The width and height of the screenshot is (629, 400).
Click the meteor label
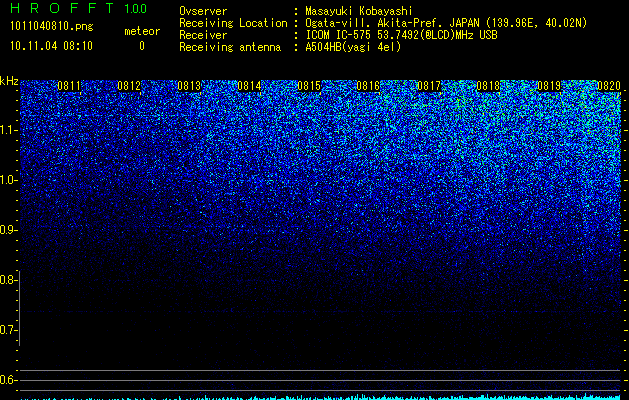pos(142,31)
